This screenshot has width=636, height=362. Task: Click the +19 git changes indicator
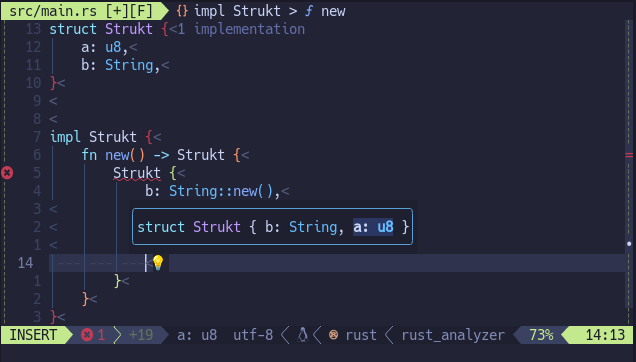[141, 335]
